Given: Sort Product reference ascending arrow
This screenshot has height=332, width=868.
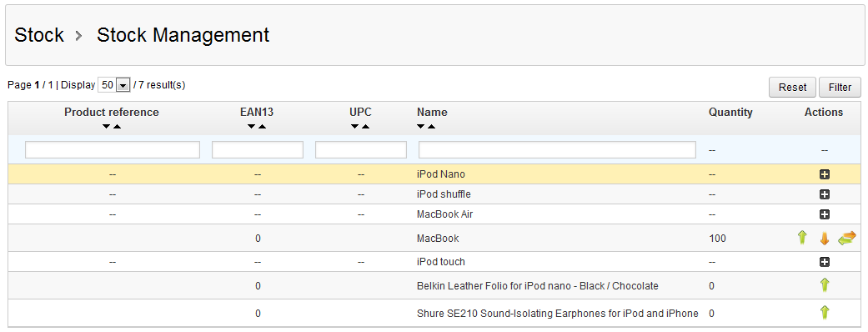Looking at the screenshot, I should (118, 127).
